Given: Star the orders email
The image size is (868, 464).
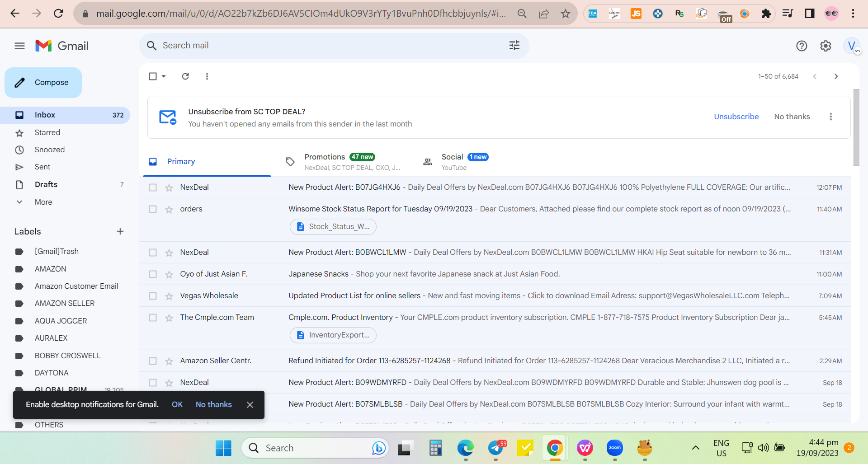Looking at the screenshot, I should click(x=169, y=209).
